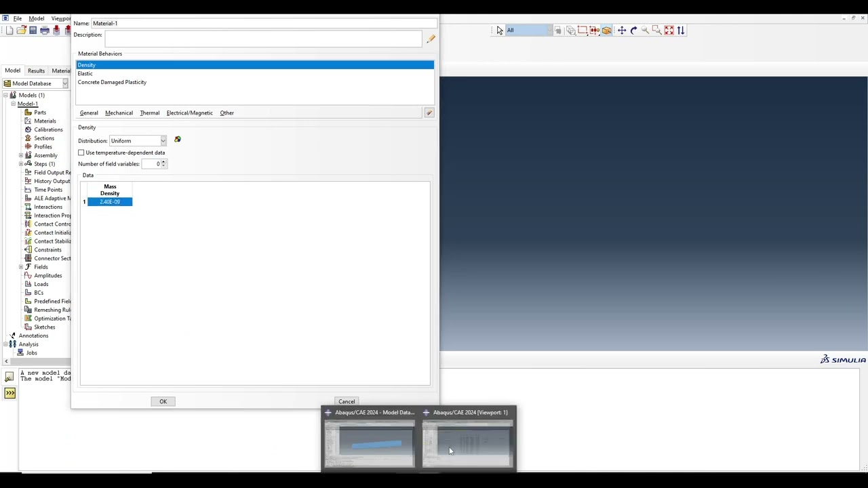The height and width of the screenshot is (488, 868).
Task: Adjust Number of field variables spinner
Action: coord(163,164)
